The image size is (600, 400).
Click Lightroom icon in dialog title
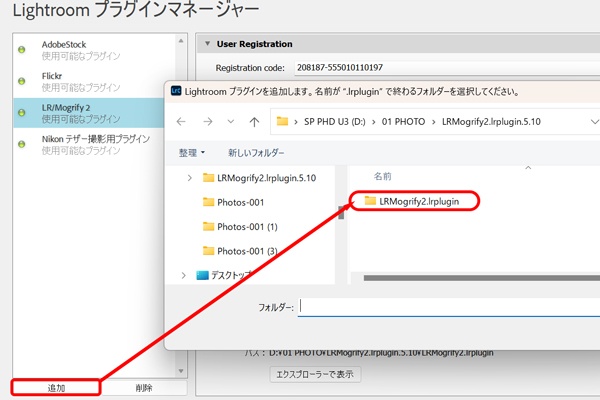click(x=176, y=91)
